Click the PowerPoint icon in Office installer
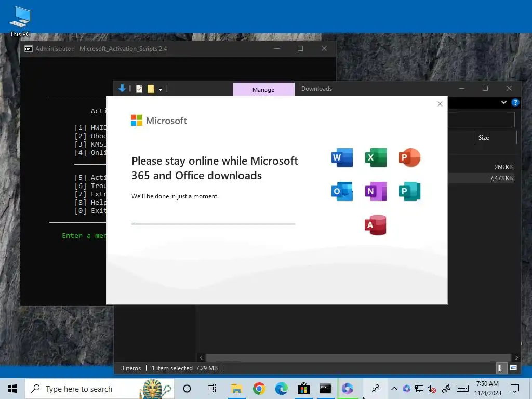532x399 pixels. tap(409, 157)
